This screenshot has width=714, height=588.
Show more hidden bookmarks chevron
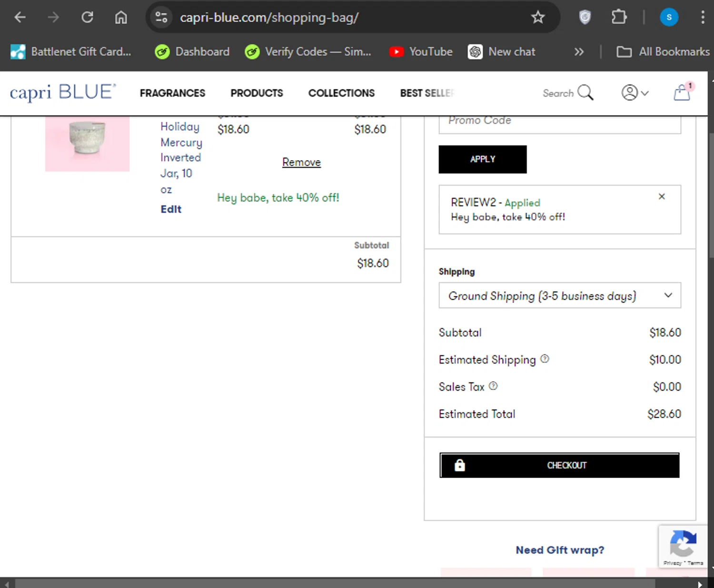click(x=579, y=52)
